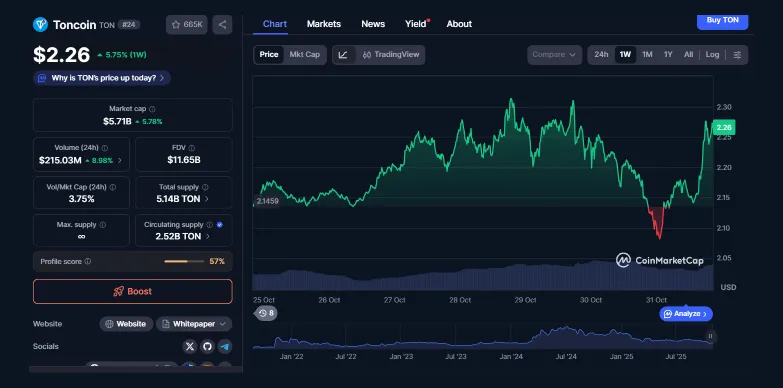Image resolution: width=783 pixels, height=388 pixels.
Task: Click the verified badge next to Circulating supply
Action: pyautogui.click(x=220, y=225)
